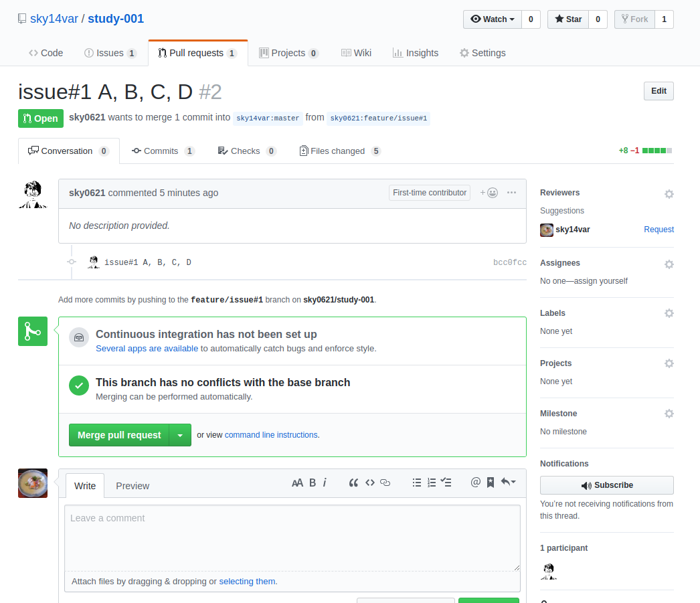Screen dimensions: 700x603
Task: Switch to Conversation tab
Action: 69,151
